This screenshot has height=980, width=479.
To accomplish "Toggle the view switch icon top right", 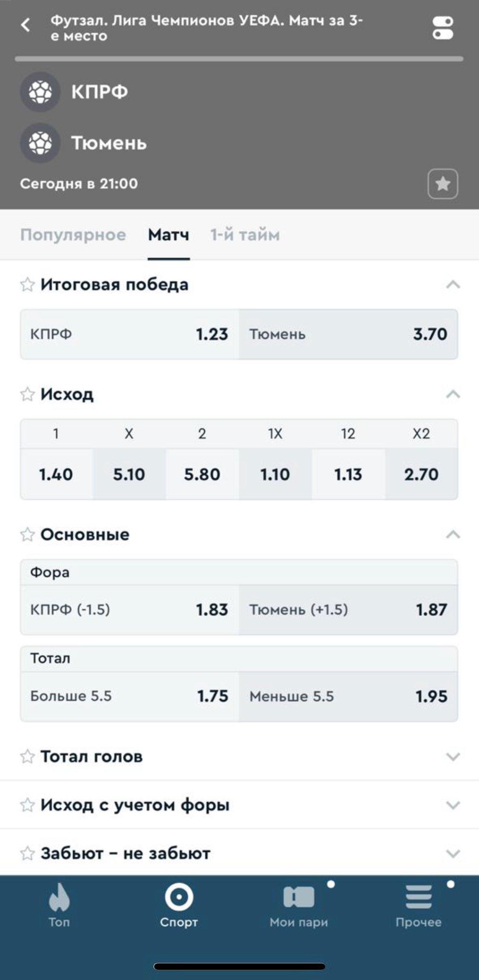I will [x=443, y=28].
